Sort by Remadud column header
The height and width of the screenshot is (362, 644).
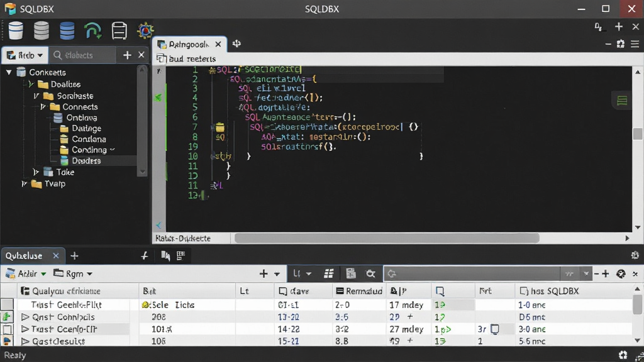pyautogui.click(x=359, y=291)
